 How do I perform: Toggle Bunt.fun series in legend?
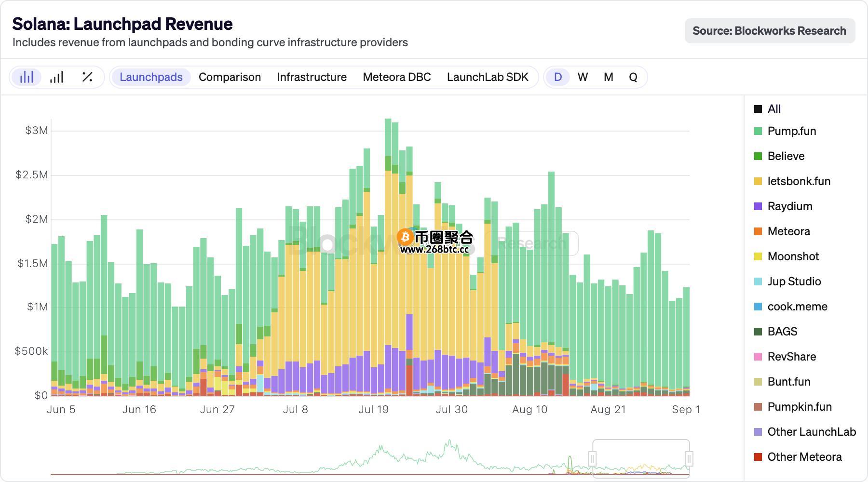click(x=782, y=382)
